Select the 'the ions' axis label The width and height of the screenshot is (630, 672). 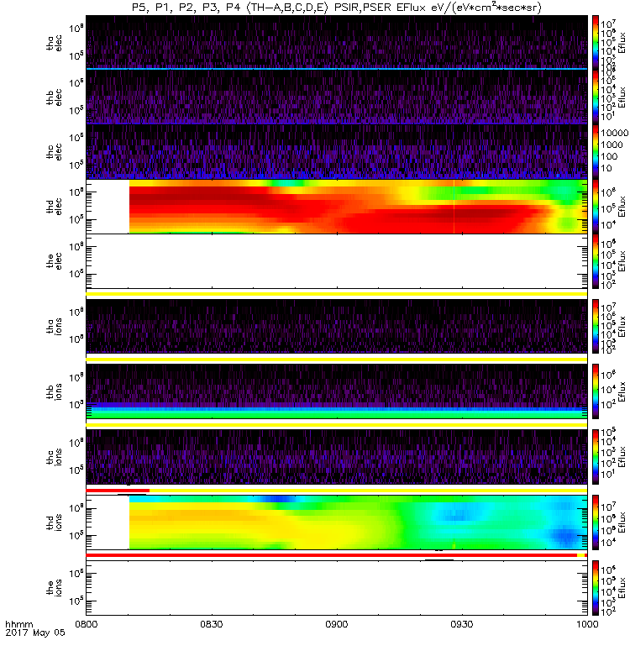54,587
